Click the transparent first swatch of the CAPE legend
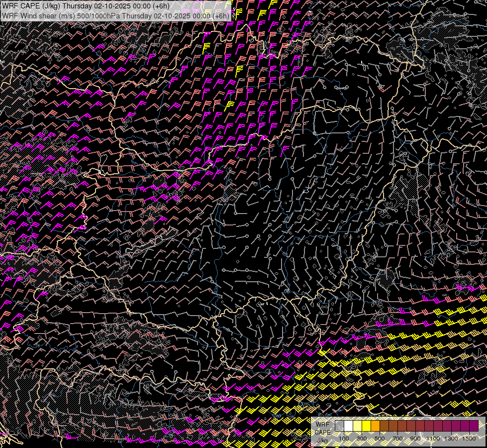The height and width of the screenshot is (448, 487). 339,426
